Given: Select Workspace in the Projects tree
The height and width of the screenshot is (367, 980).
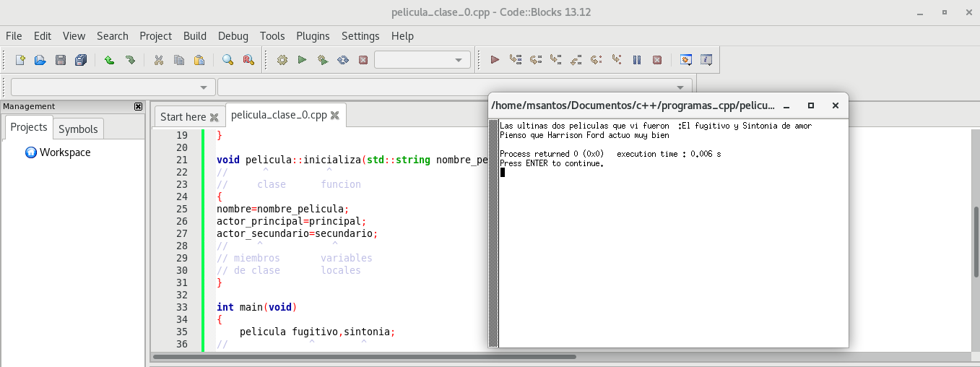Looking at the screenshot, I should [64, 152].
